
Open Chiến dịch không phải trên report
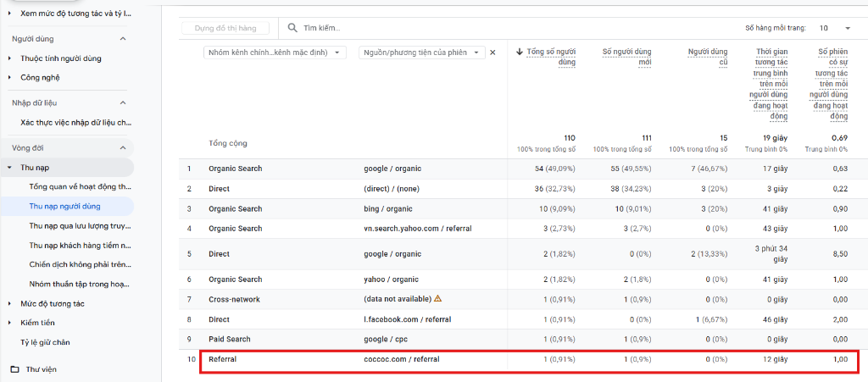pos(81,264)
